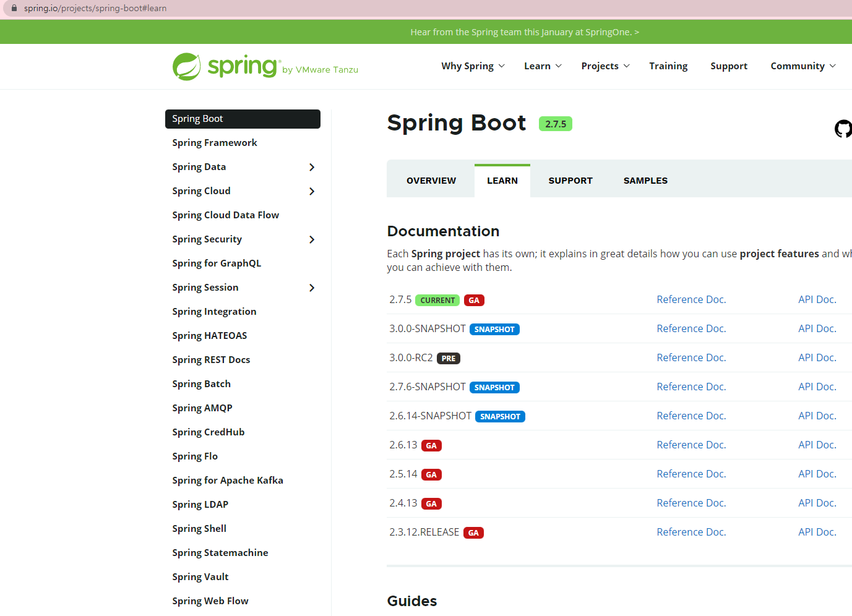Open Spring Web Flow project

[x=210, y=601]
